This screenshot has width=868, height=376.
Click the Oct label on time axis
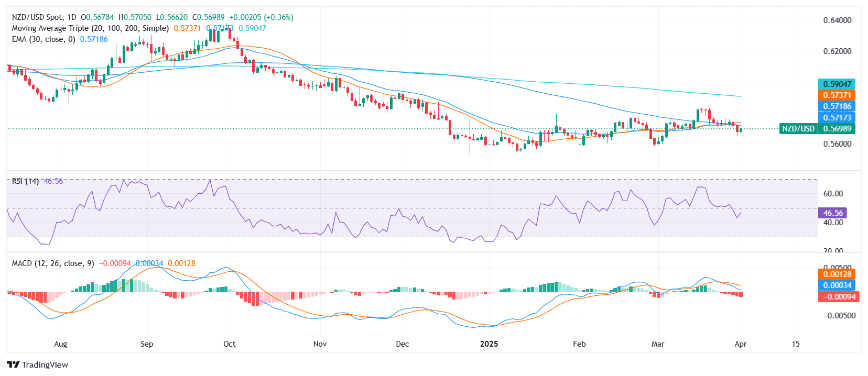pos(229,344)
